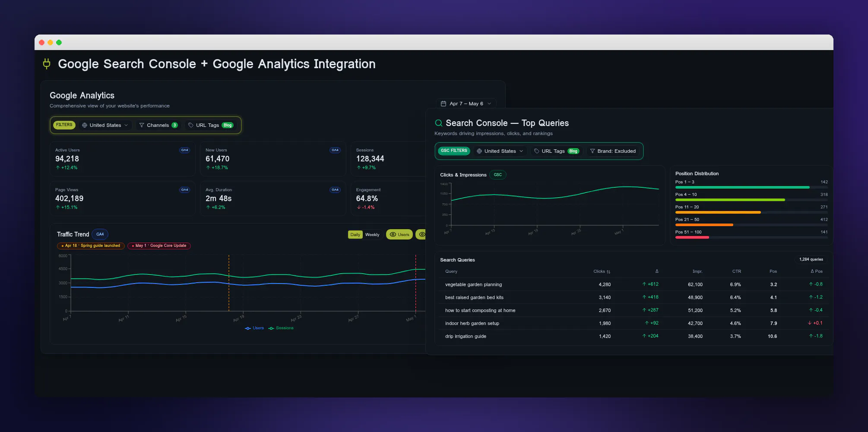The image size is (868, 432).
Task: Switch Traffic Trend to Weekly granularity
Action: click(372, 235)
